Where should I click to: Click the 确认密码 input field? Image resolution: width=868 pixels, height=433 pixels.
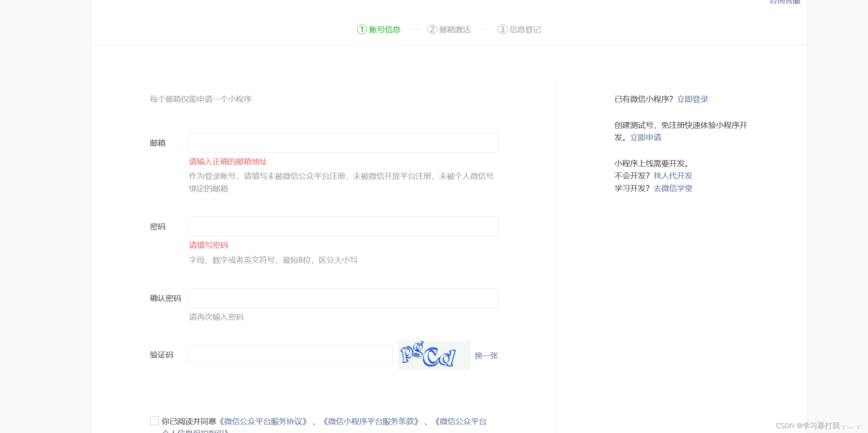[x=343, y=298]
